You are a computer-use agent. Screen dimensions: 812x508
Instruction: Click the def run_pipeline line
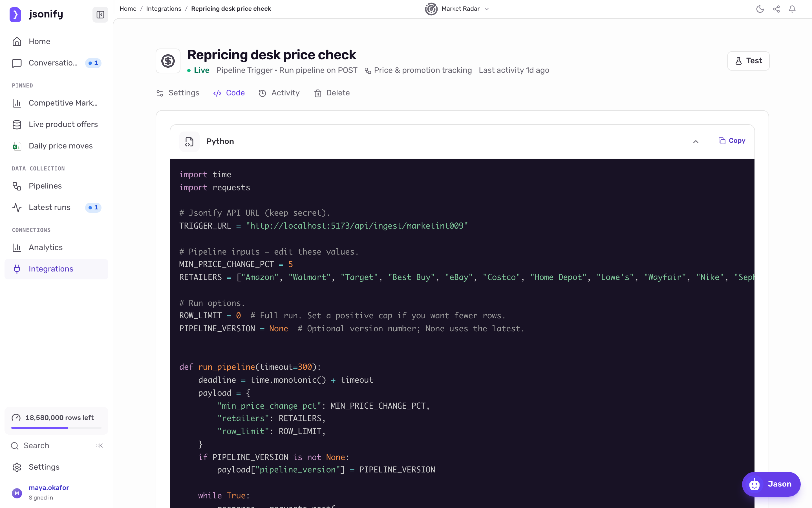(250, 367)
